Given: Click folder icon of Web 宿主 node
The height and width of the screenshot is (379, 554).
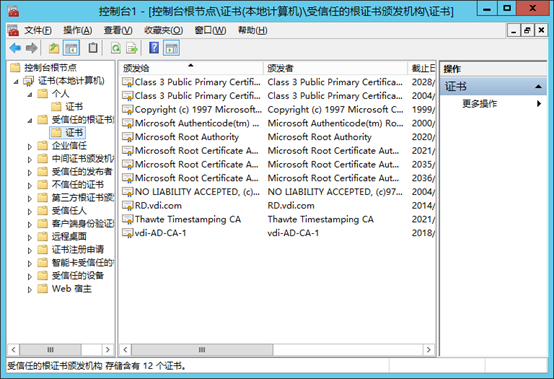Looking at the screenshot, I should [x=42, y=289].
